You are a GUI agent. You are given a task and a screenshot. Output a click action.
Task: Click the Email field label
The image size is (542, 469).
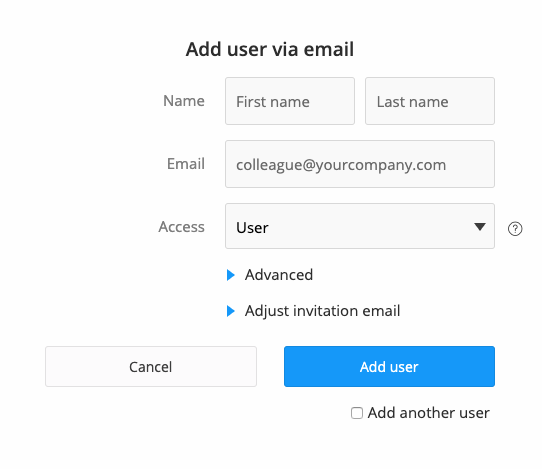[x=186, y=164]
